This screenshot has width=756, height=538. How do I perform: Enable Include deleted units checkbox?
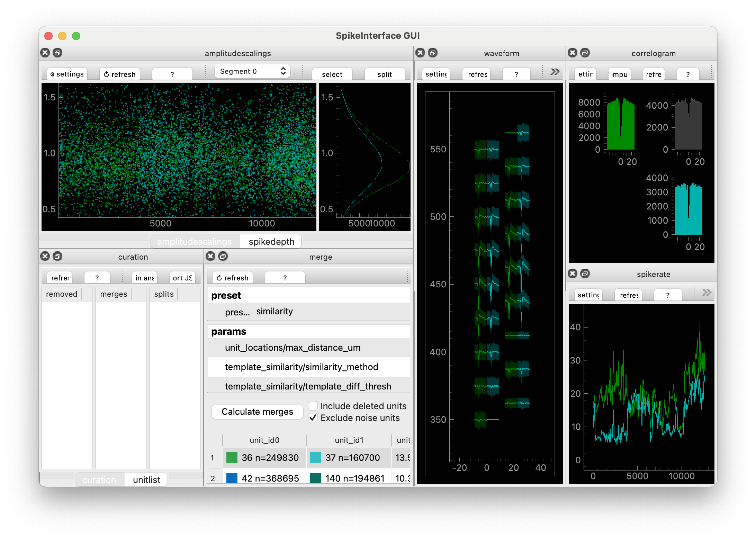pos(313,406)
